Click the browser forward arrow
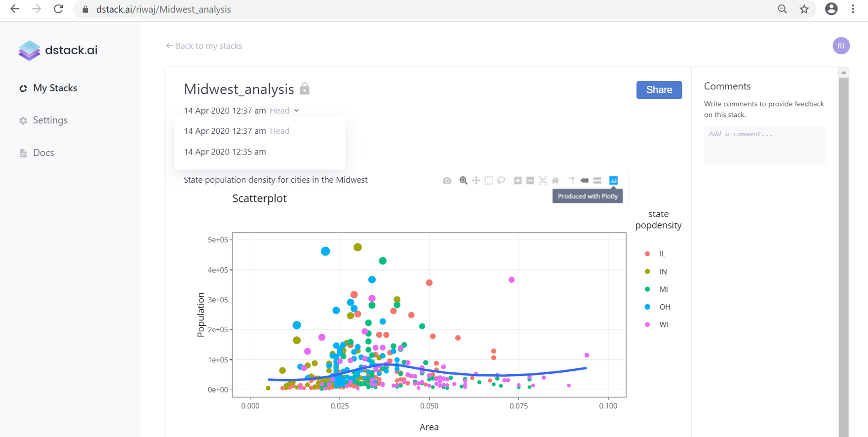Image resolution: width=868 pixels, height=437 pixels. [37, 9]
